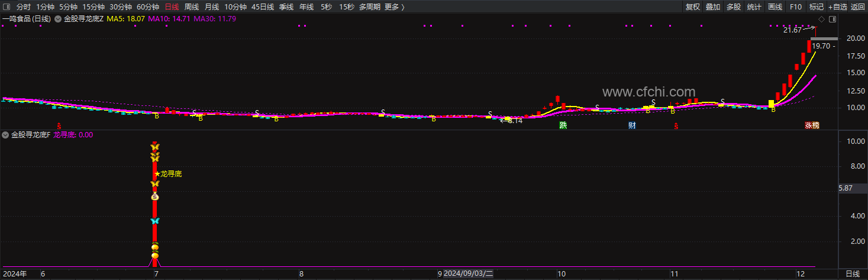Select 60分钟 period tab
868x280 pixels.
click(x=147, y=7)
